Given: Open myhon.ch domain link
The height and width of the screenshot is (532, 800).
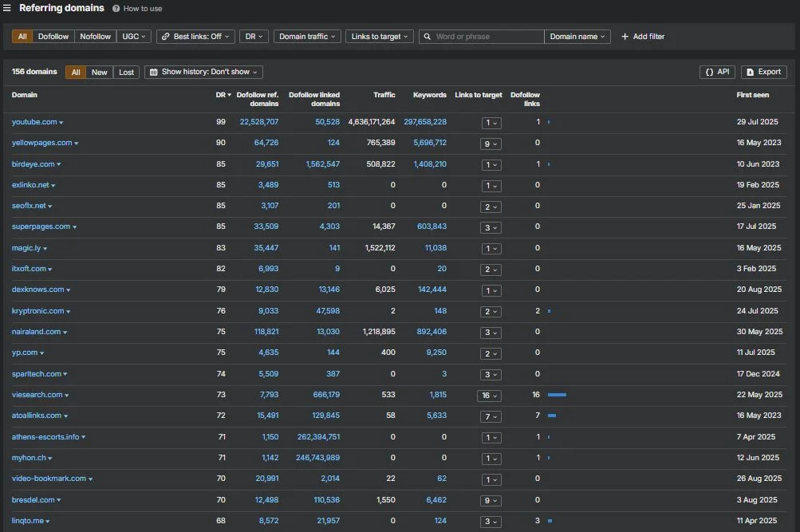Looking at the screenshot, I should (x=29, y=458).
